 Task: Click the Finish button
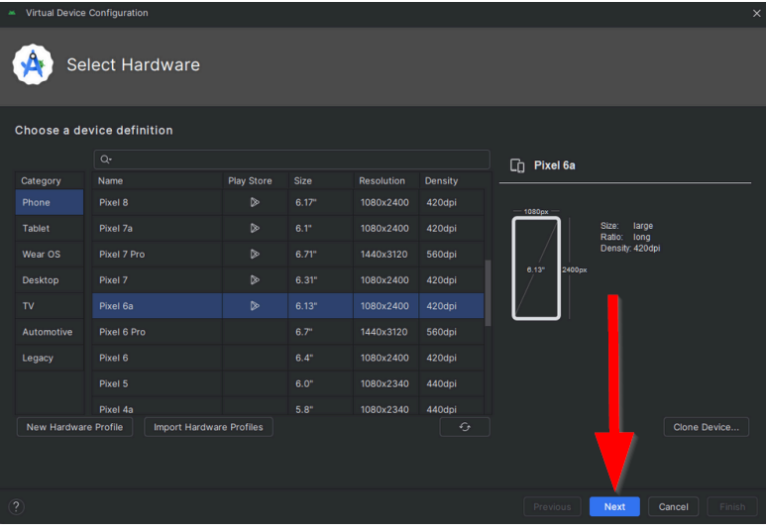click(x=731, y=506)
